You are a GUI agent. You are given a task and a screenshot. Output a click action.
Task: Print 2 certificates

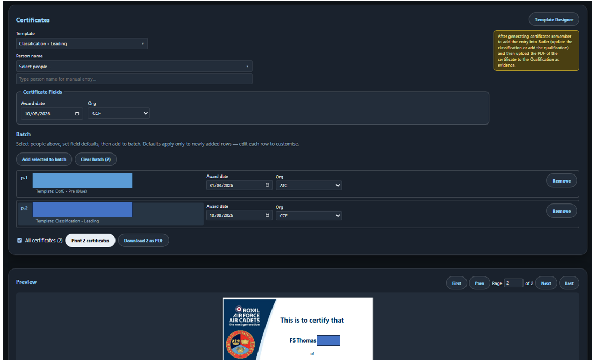coord(90,241)
